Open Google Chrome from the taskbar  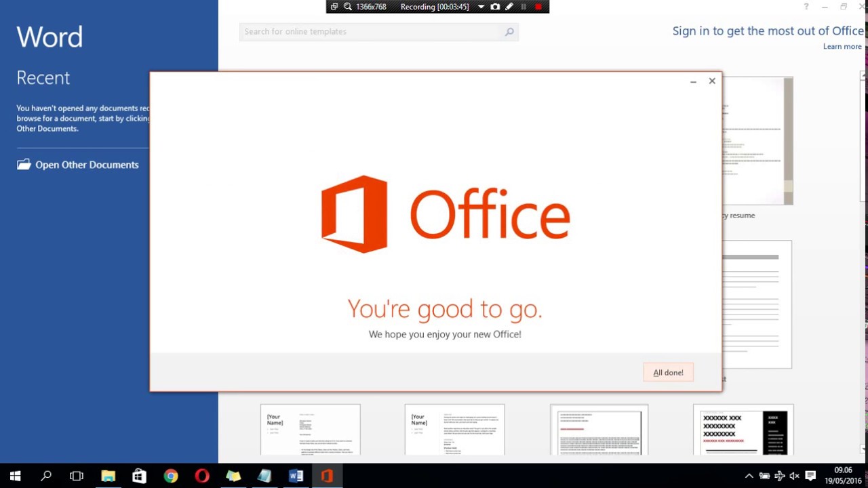(x=170, y=476)
